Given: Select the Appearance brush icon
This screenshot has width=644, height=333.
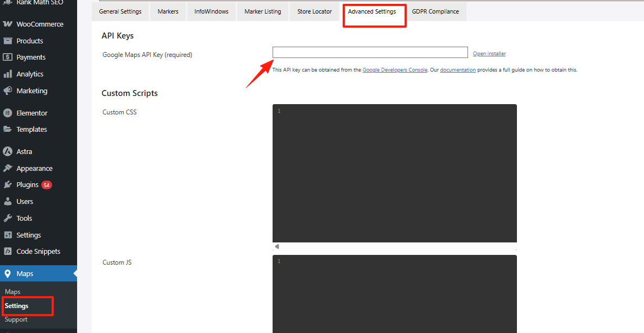Looking at the screenshot, I should tap(10, 168).
